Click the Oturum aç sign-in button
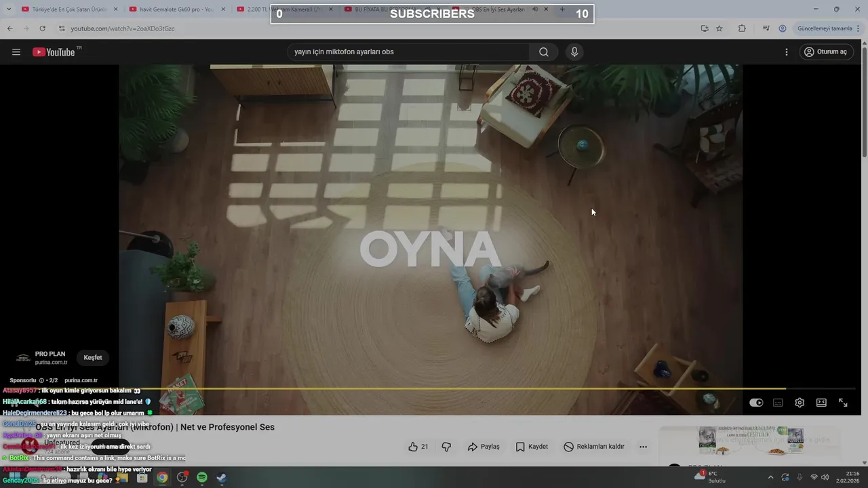Screen dimensions: 868x488 click(x=825, y=52)
